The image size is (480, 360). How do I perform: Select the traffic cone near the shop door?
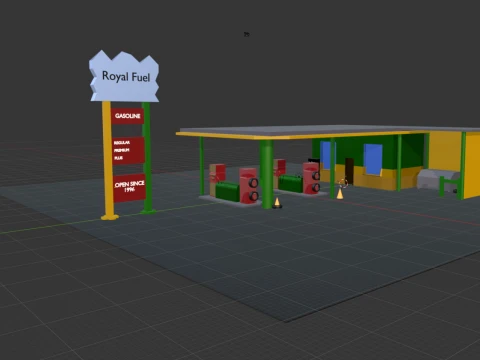tap(340, 194)
